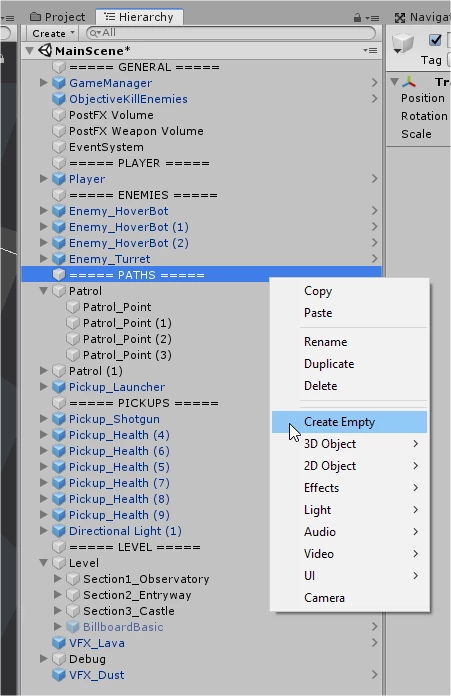Click the Hierarchy search field
The height and width of the screenshot is (696, 451).
pos(231,33)
